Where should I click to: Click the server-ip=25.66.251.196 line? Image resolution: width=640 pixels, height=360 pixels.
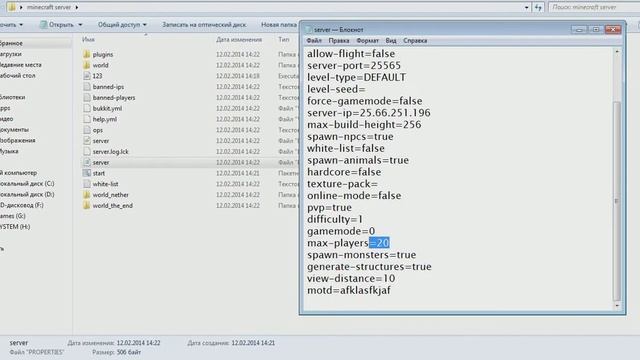click(x=369, y=113)
